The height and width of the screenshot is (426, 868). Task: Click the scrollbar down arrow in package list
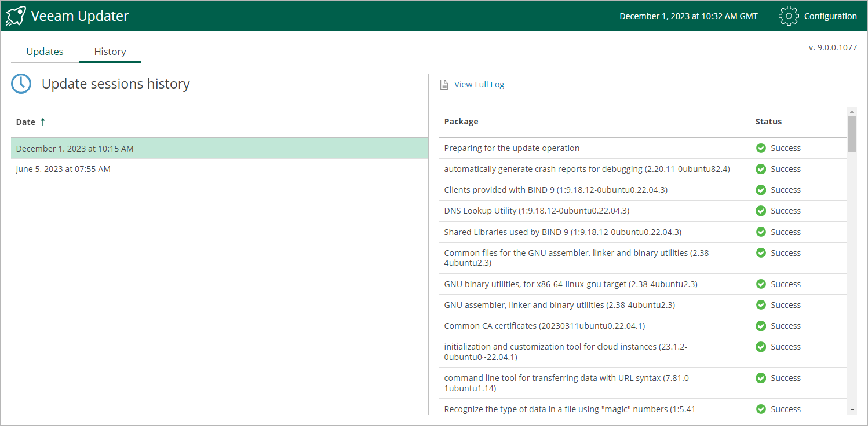tap(852, 410)
